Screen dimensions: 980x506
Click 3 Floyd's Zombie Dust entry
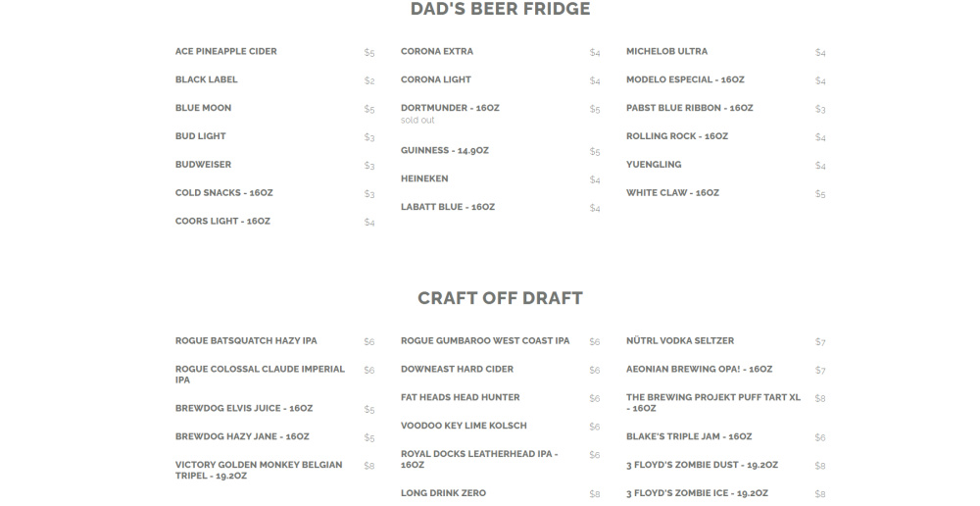coord(702,466)
